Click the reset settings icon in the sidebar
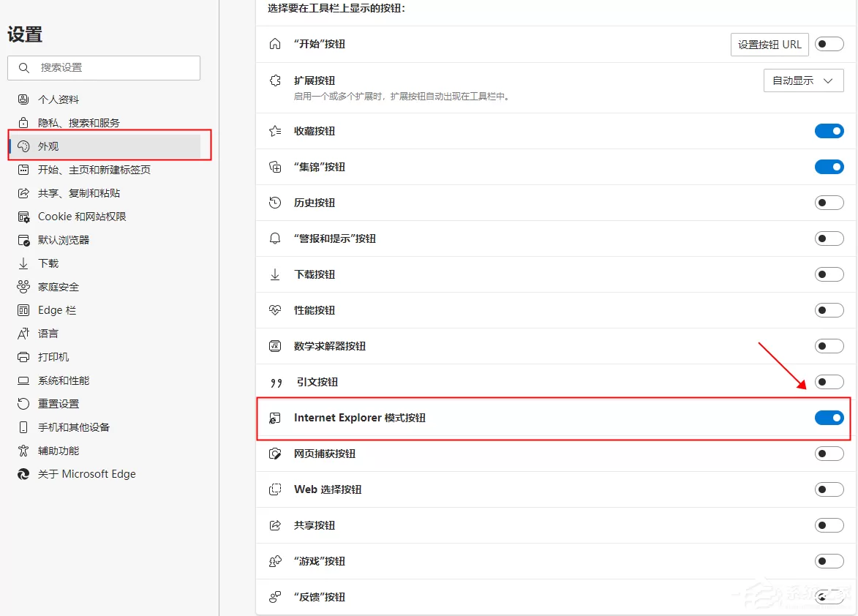This screenshot has height=616, width=858. [23, 404]
